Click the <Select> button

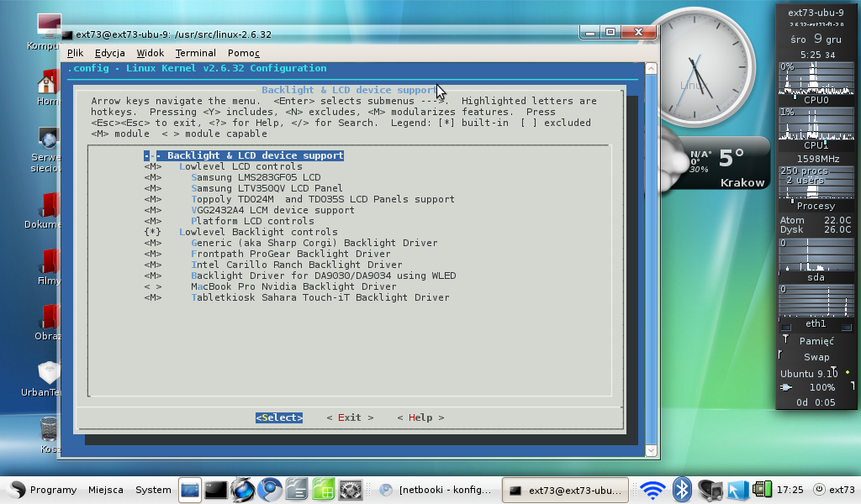pyautogui.click(x=279, y=417)
